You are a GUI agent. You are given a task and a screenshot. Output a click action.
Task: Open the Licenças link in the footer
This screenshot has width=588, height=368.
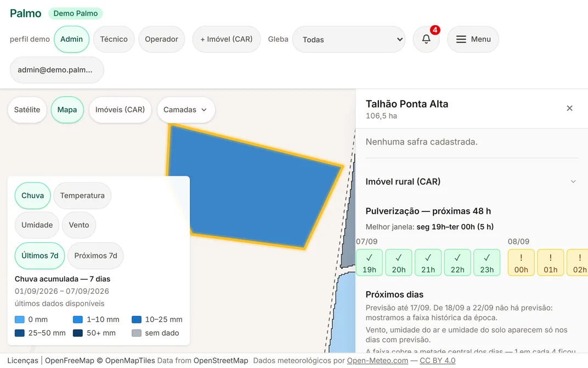pos(23,360)
